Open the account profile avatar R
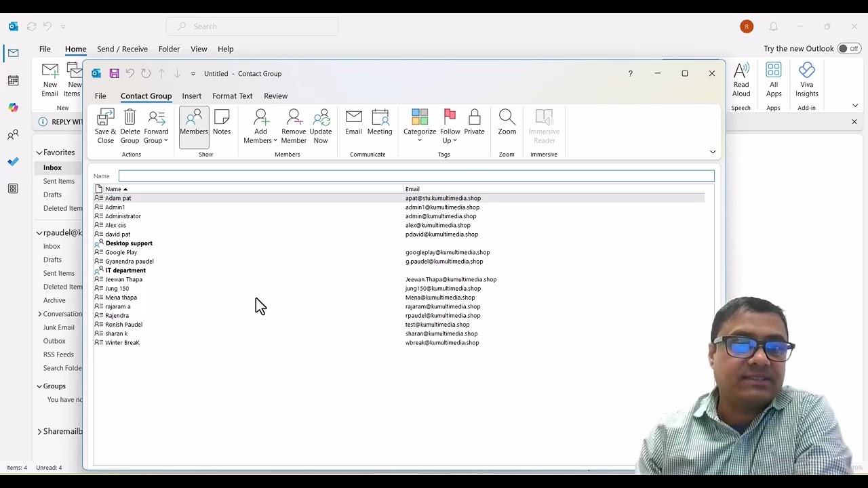The width and height of the screenshot is (868, 488). pyautogui.click(x=747, y=26)
